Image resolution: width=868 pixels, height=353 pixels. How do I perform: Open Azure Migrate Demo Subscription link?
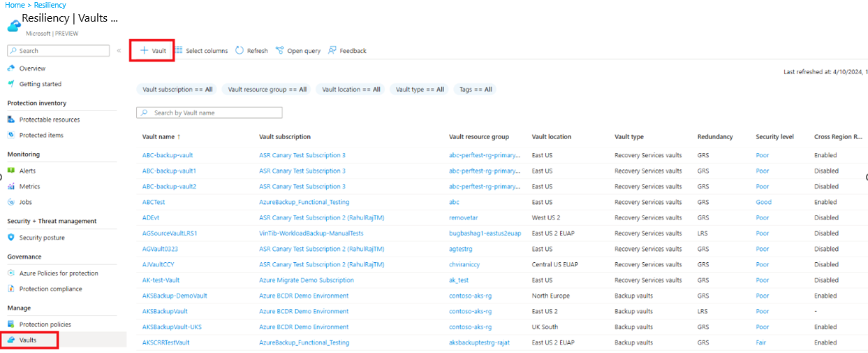[x=307, y=280]
